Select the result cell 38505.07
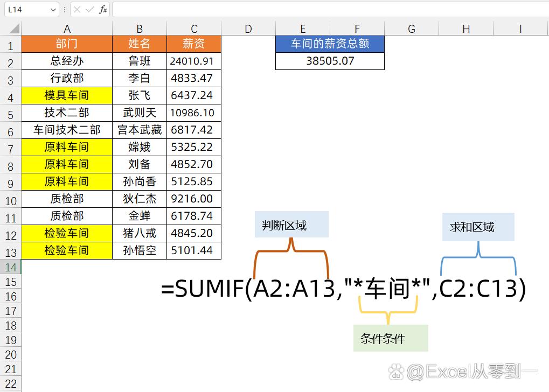This screenshot has width=549, height=392. pos(330,61)
